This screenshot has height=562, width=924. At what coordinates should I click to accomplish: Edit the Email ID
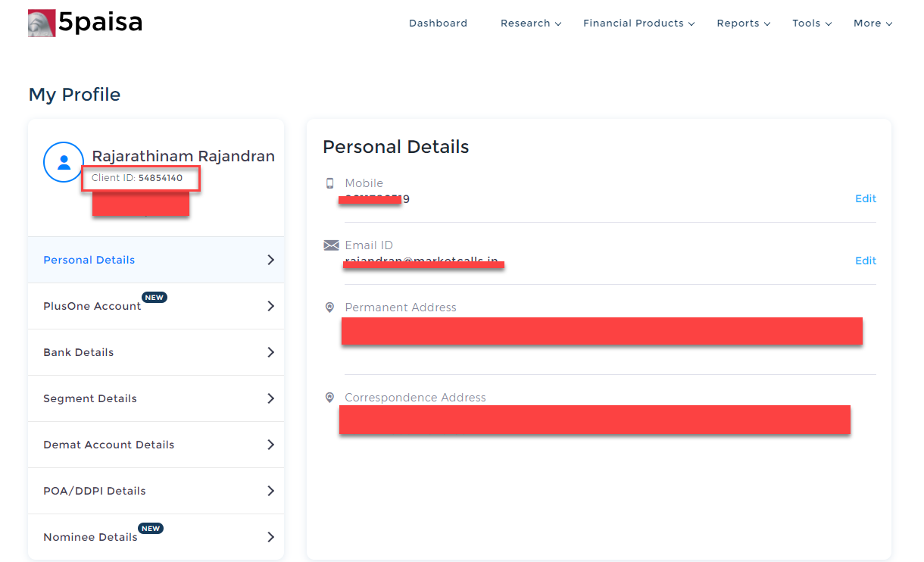coord(866,261)
